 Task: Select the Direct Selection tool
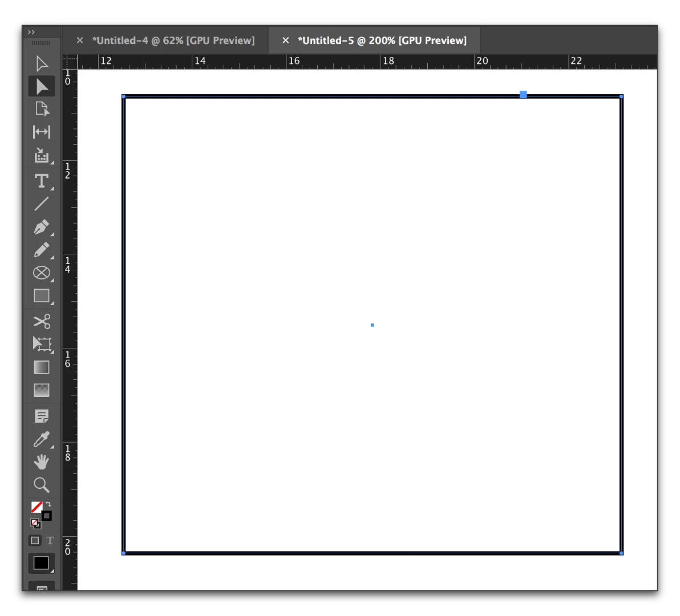pyautogui.click(x=42, y=87)
